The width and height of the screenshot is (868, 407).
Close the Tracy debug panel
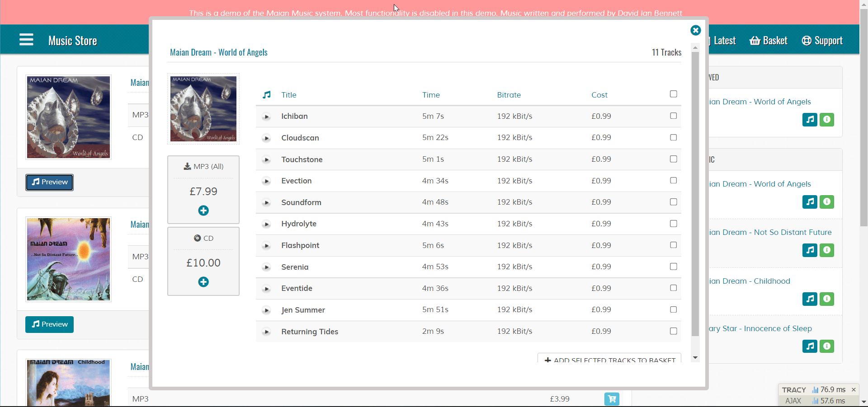854,390
